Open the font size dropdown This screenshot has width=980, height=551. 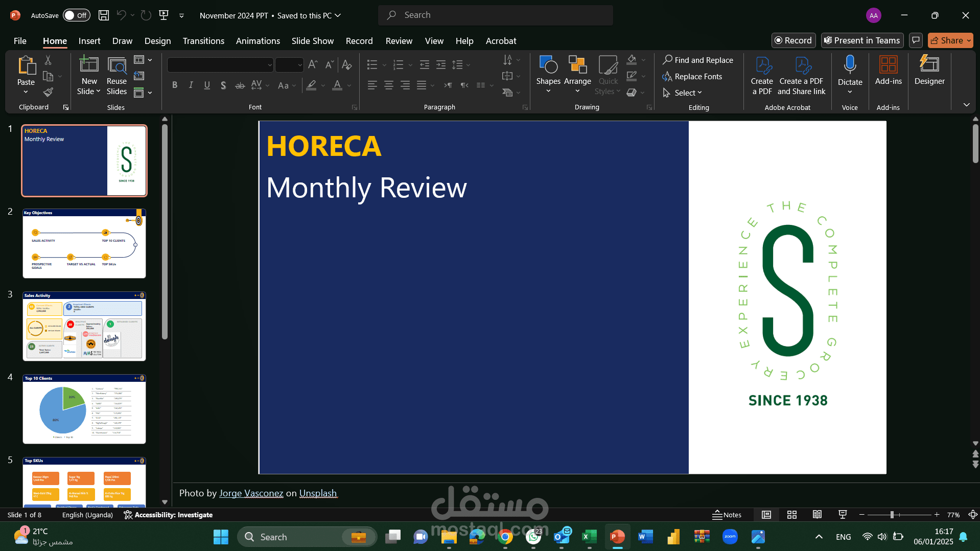click(x=300, y=65)
